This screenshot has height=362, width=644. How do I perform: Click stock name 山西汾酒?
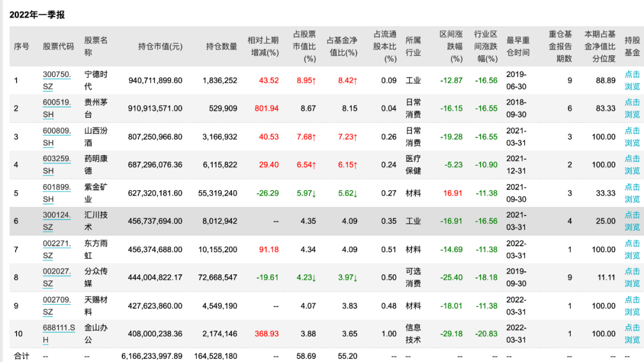(95, 137)
